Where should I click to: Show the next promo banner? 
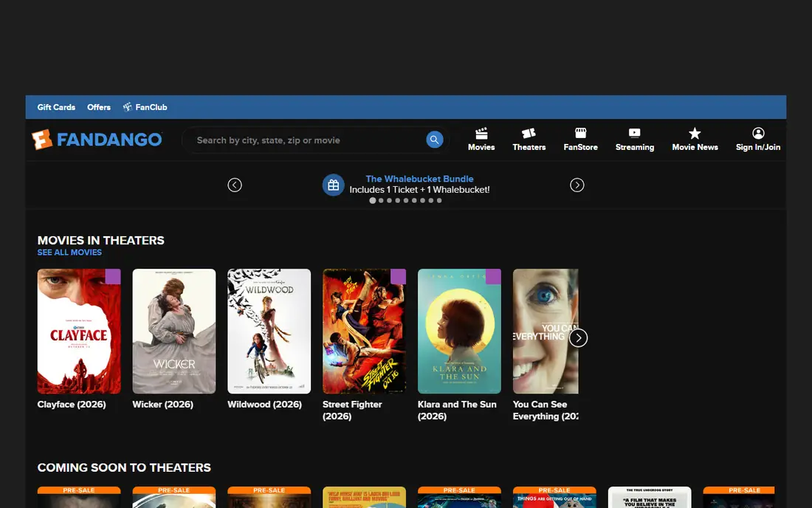pos(577,185)
